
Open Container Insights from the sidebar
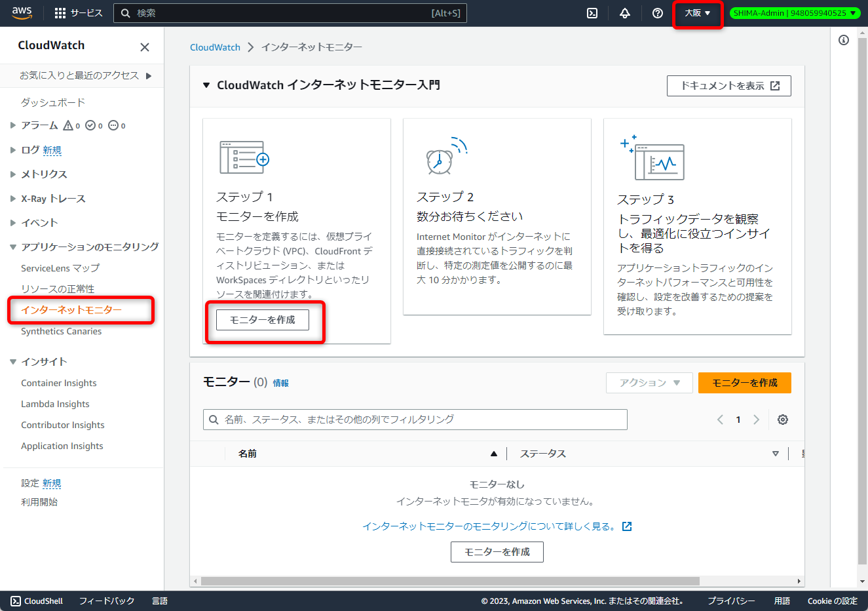coord(59,382)
